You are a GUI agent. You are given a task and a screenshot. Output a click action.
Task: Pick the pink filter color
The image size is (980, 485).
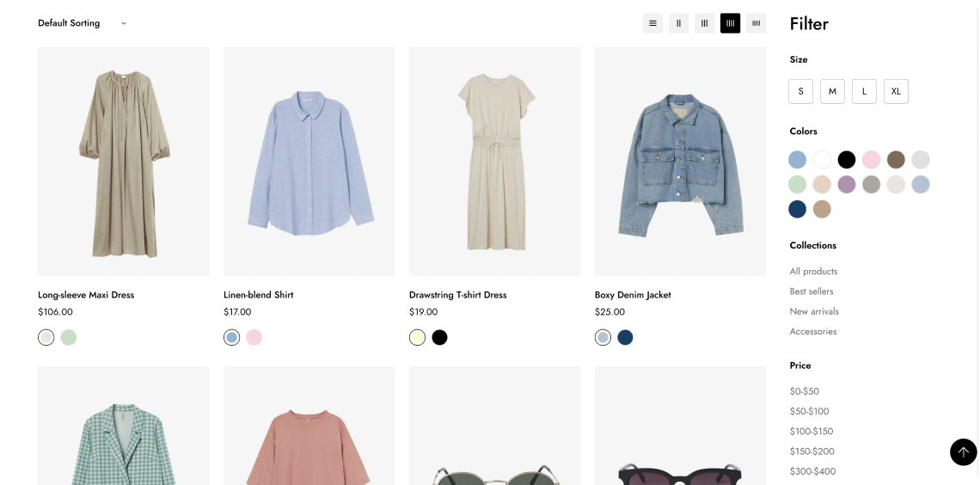(x=871, y=159)
